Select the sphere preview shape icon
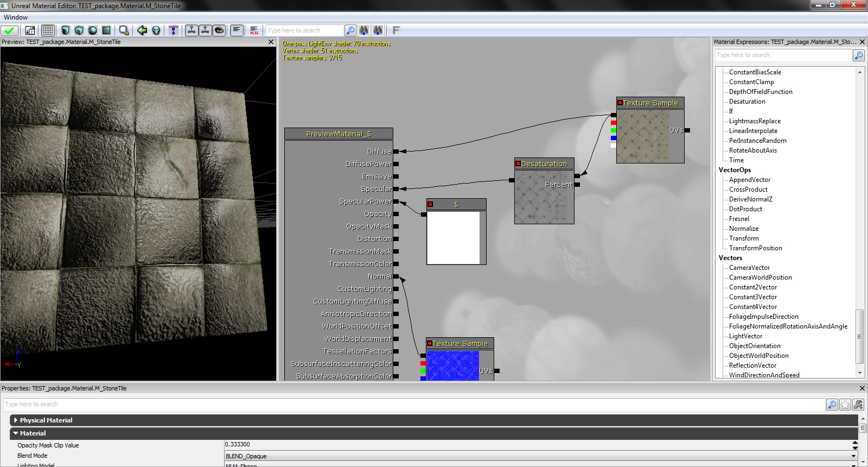868x467 pixels. [x=93, y=30]
